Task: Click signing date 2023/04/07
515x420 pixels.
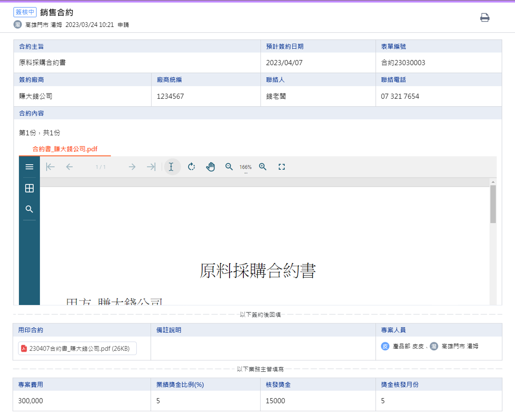Action: pos(284,63)
